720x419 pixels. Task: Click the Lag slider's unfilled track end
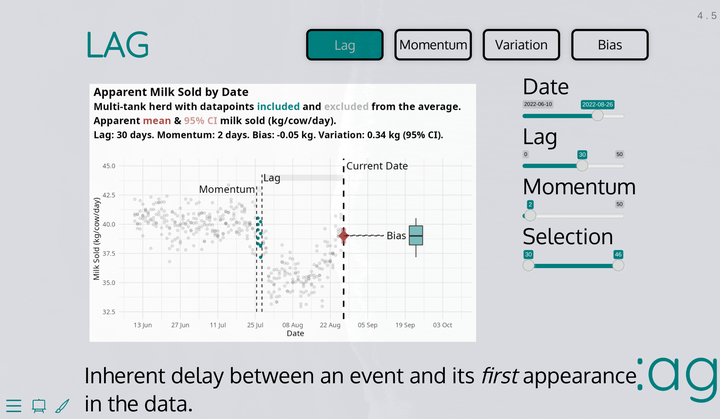tap(620, 166)
